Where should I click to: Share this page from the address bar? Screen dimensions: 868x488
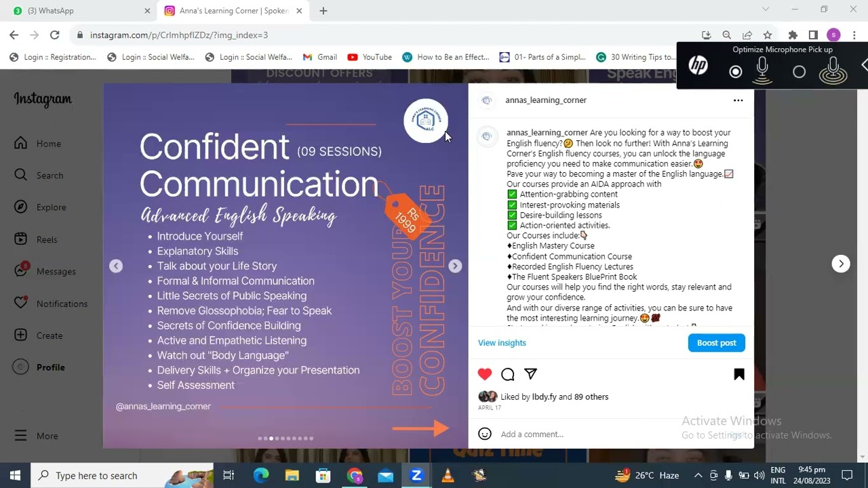[x=747, y=35]
